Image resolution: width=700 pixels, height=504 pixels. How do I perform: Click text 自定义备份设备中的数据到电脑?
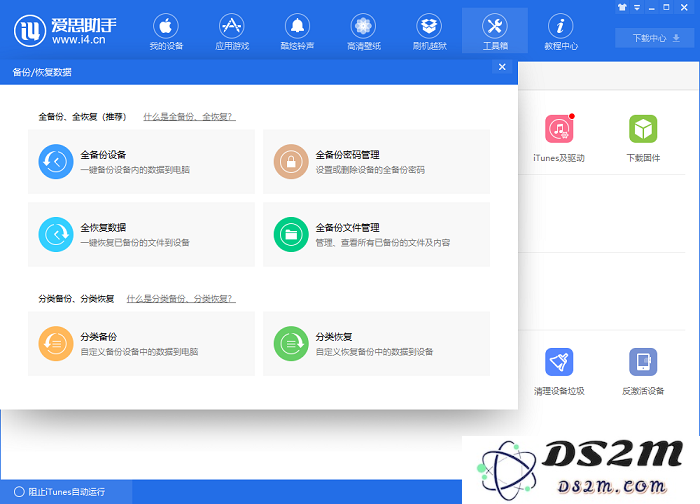139,352
